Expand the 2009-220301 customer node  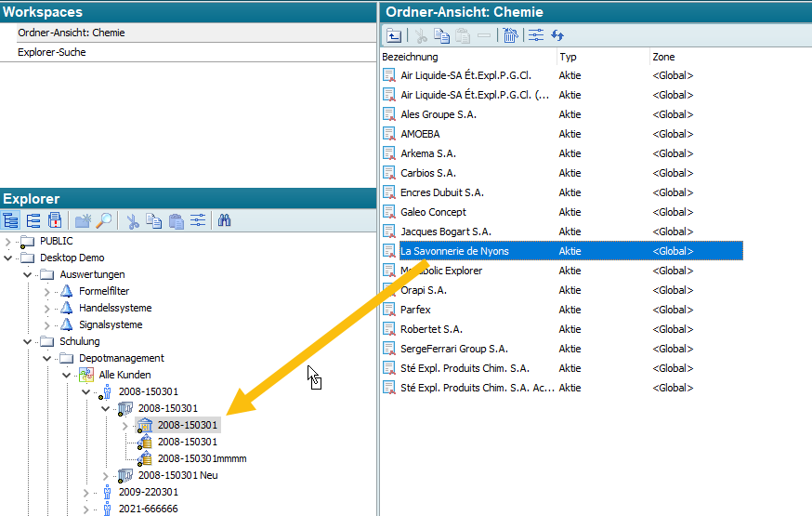(x=86, y=493)
